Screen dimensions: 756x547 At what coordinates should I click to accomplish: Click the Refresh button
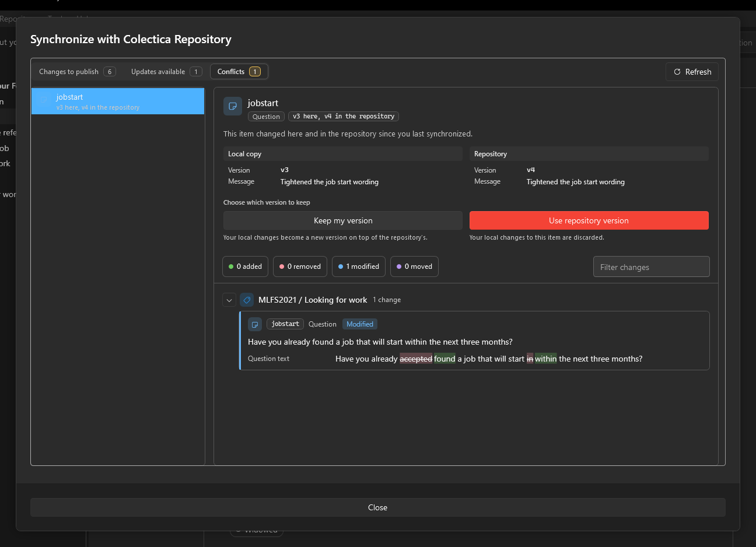point(692,72)
